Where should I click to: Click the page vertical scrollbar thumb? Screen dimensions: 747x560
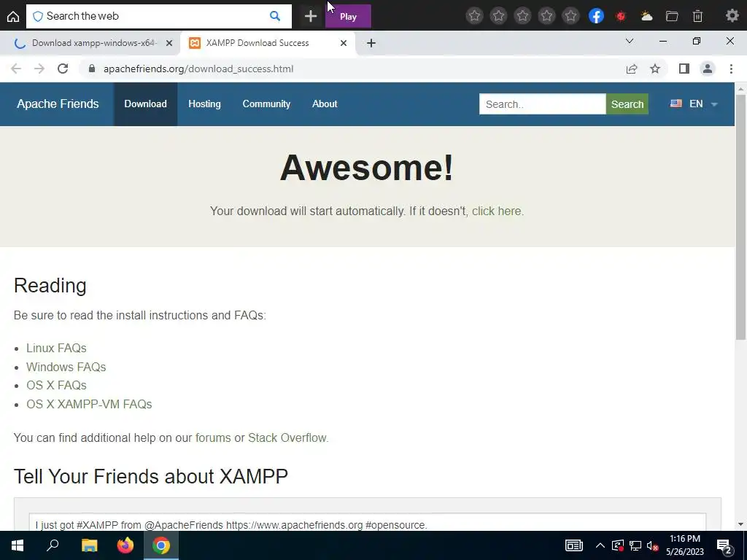(740, 217)
